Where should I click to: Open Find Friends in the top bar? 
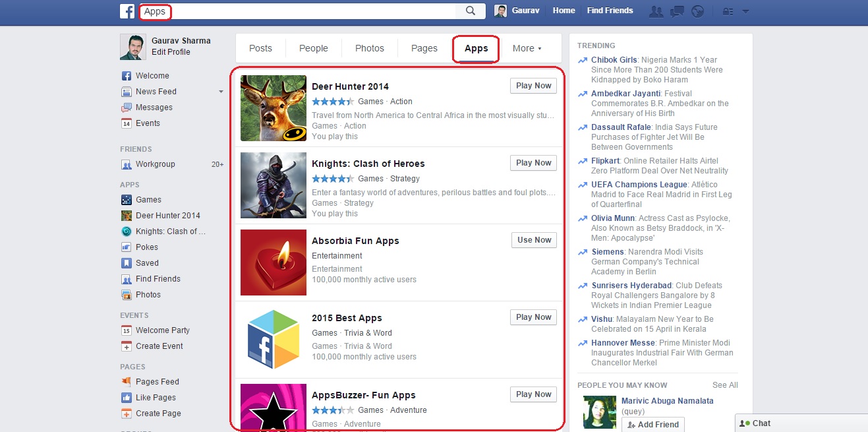[610, 11]
